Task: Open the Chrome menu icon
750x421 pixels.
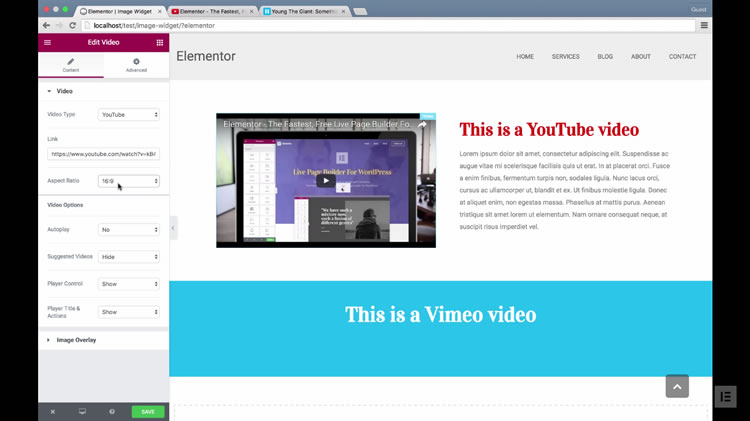Action: [704, 25]
